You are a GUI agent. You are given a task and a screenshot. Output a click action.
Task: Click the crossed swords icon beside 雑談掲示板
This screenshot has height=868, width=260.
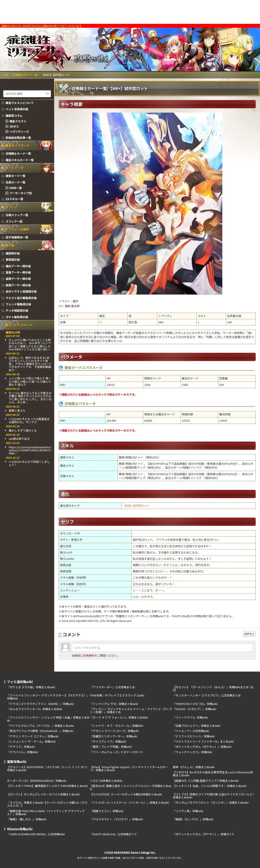(x=3, y=253)
